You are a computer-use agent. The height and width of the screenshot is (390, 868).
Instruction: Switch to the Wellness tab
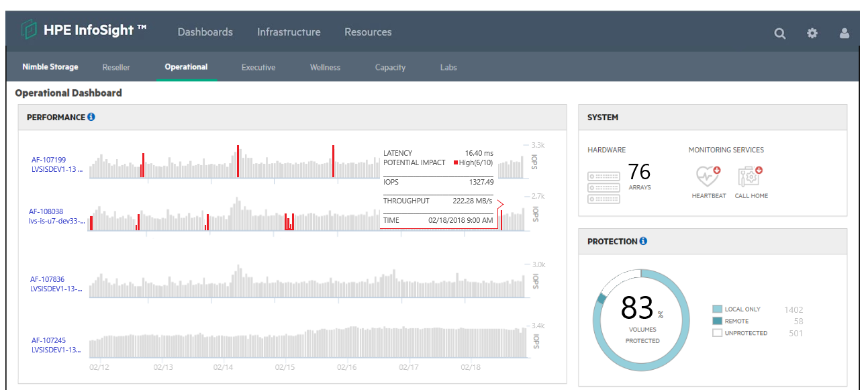325,67
